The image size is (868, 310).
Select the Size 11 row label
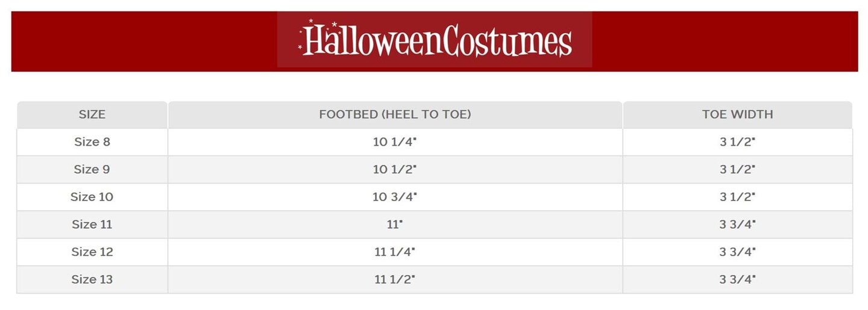(92, 225)
